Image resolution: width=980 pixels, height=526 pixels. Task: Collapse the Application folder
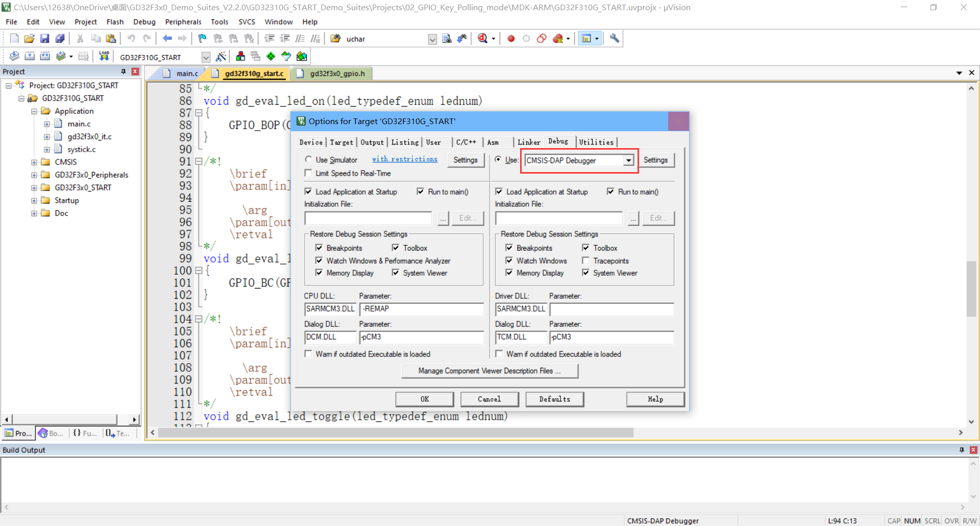34,111
